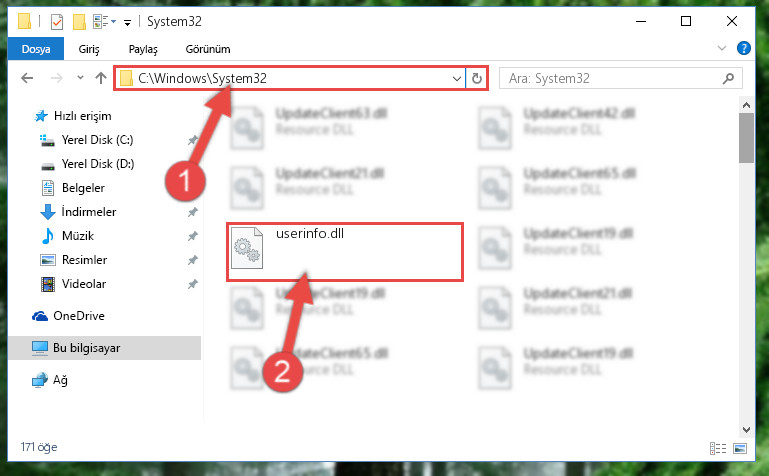Switch to details view layout icon

(718, 448)
